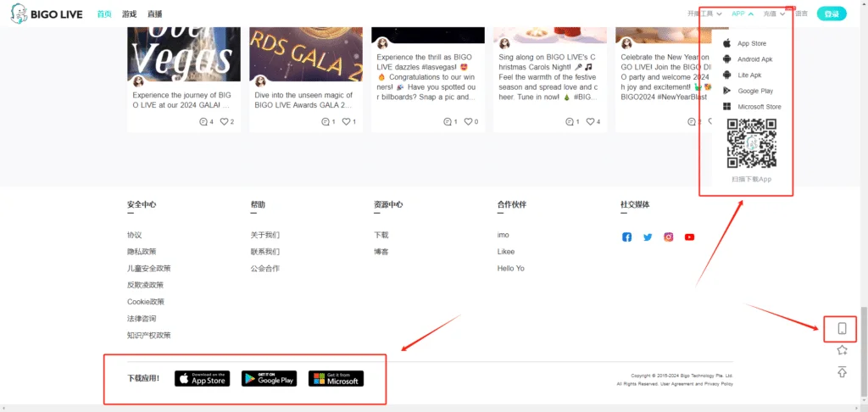This screenshot has height=412, width=868.
Task: Open comments on Awards GALA post
Action: [325, 122]
